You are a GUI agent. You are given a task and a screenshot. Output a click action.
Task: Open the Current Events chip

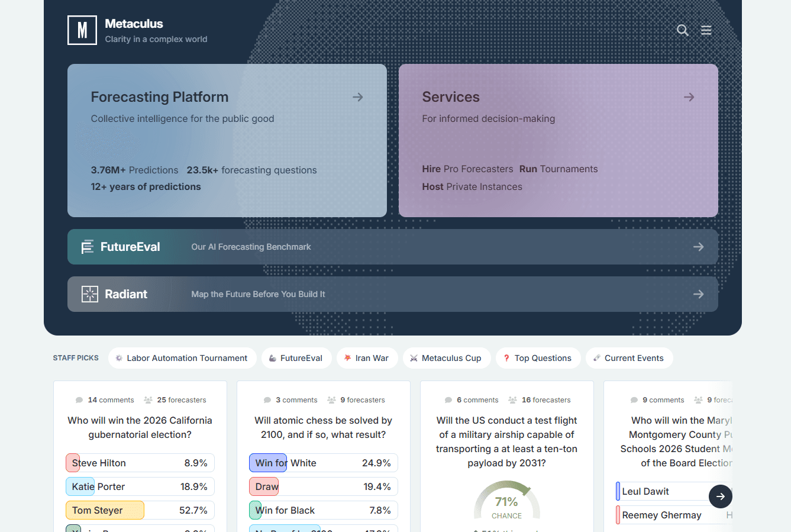coord(629,358)
